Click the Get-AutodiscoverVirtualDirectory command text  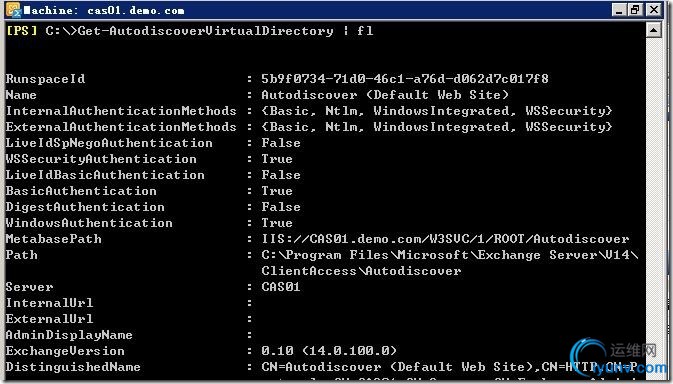click(x=206, y=31)
